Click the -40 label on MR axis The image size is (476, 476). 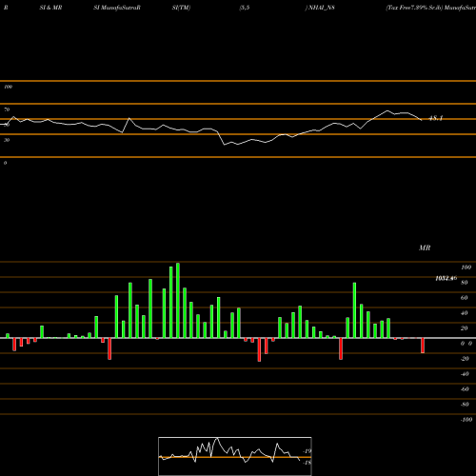point(465,374)
